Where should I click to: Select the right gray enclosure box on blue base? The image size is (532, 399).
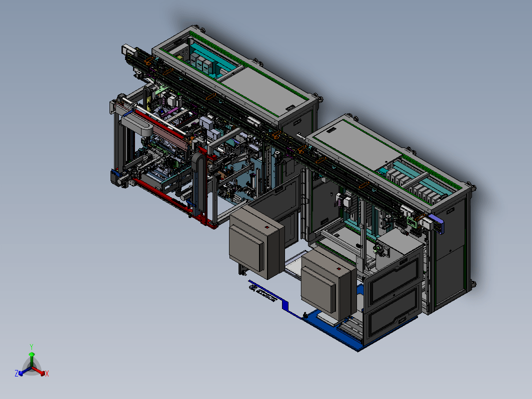click(329, 282)
